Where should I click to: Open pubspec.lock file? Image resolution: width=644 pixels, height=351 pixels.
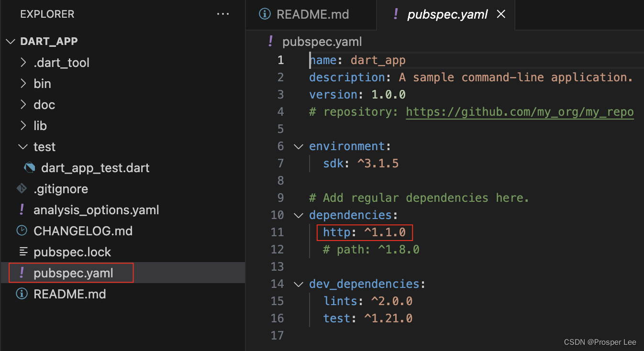click(72, 252)
